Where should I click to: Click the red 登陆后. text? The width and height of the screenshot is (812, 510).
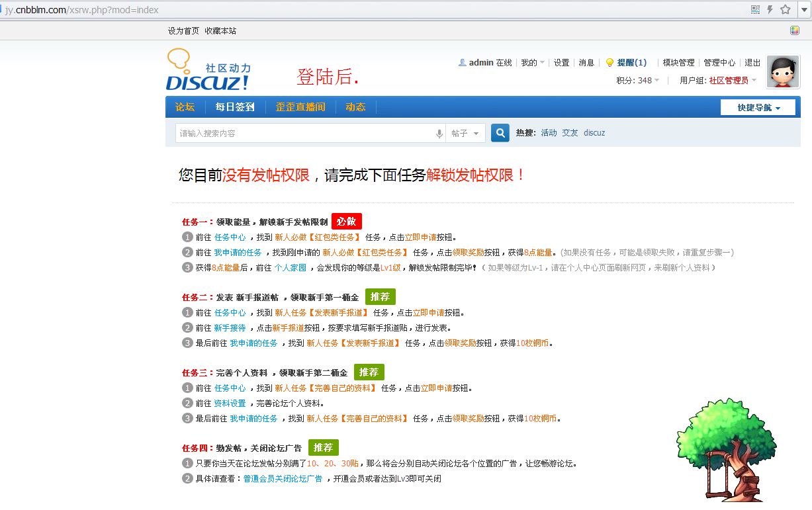[328, 77]
